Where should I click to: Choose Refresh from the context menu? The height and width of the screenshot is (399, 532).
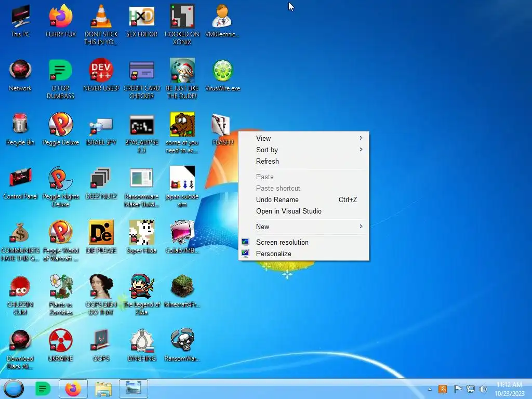[x=303, y=161]
